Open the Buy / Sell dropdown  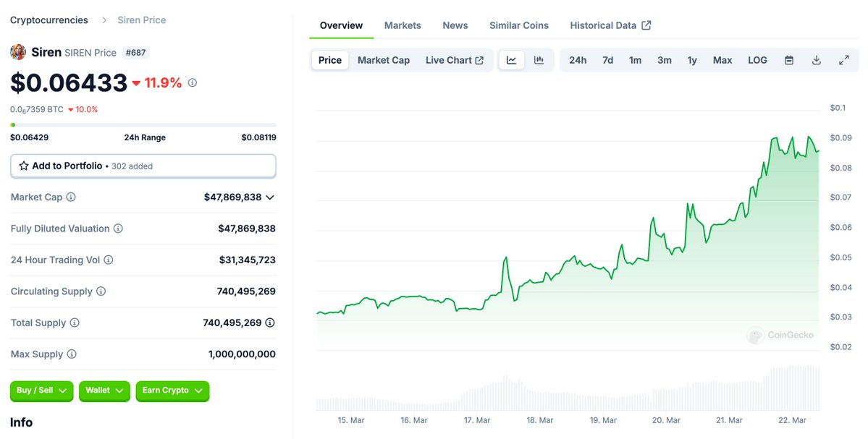(41, 391)
